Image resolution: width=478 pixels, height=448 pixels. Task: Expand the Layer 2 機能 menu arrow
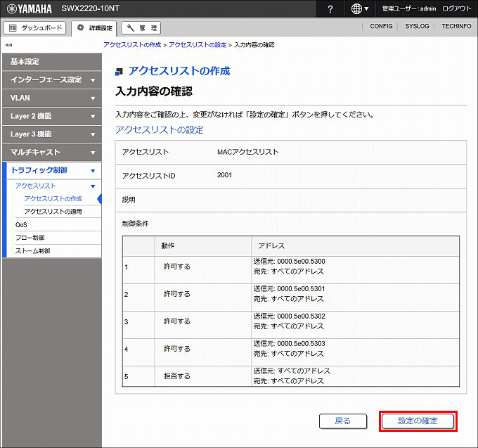(93, 116)
